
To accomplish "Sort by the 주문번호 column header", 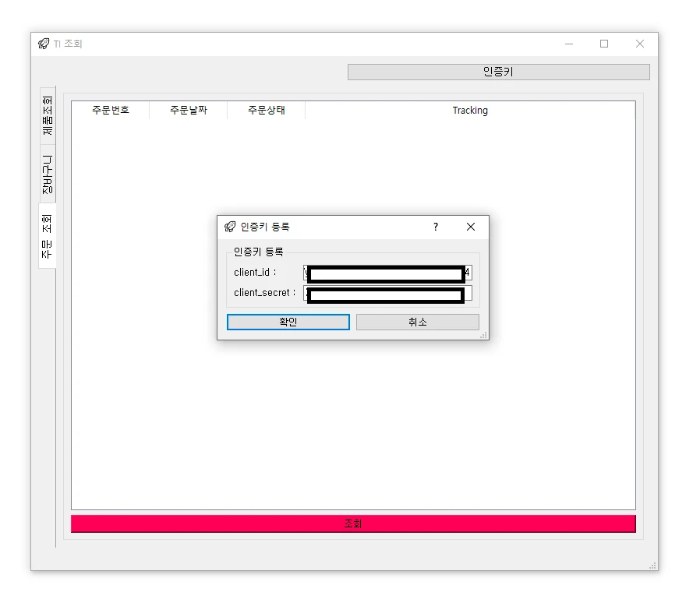I will point(110,110).
